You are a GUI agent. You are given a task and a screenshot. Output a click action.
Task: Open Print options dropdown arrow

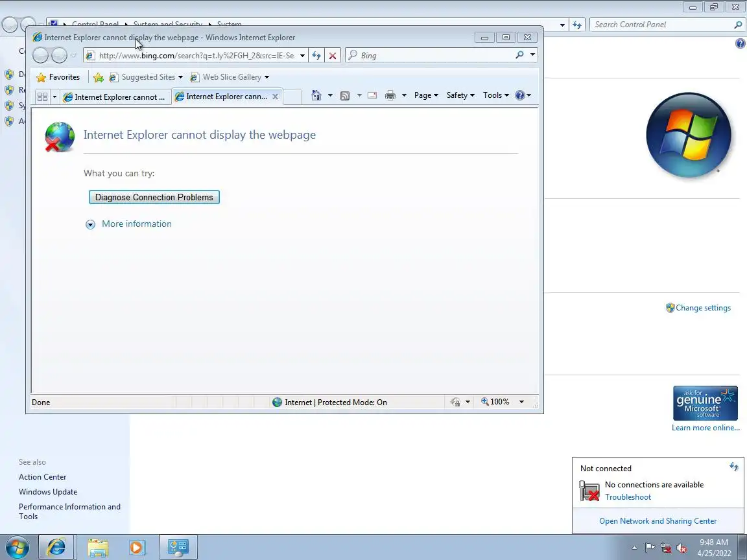click(x=404, y=95)
